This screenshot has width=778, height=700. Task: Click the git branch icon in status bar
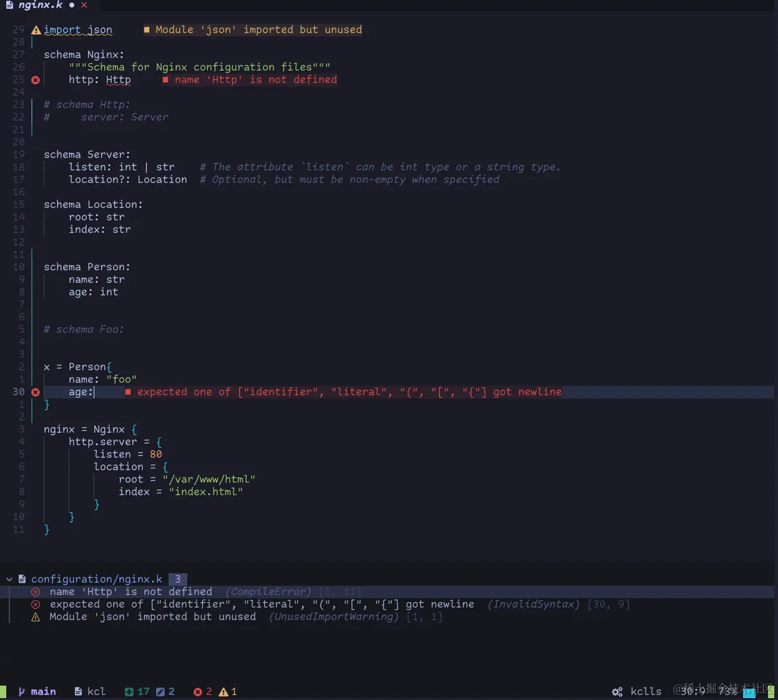(21, 691)
